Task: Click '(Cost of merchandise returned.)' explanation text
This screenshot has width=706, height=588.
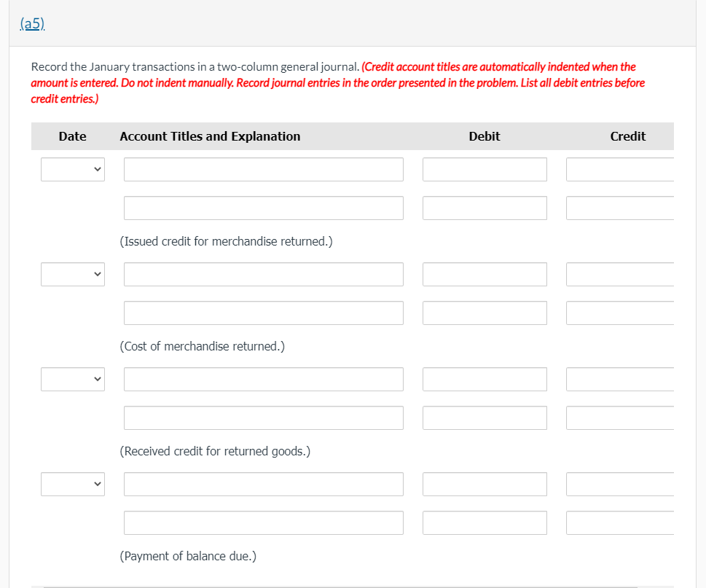Action: 202,347
